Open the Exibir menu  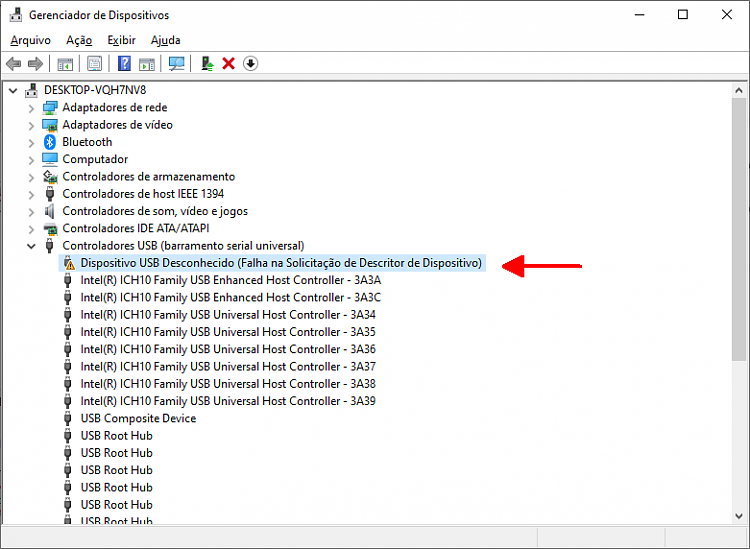tap(121, 40)
